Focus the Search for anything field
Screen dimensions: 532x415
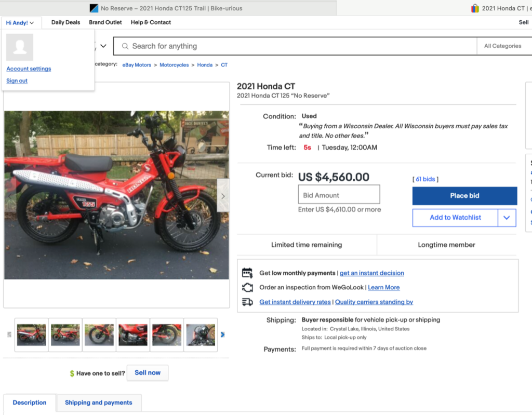(x=295, y=46)
